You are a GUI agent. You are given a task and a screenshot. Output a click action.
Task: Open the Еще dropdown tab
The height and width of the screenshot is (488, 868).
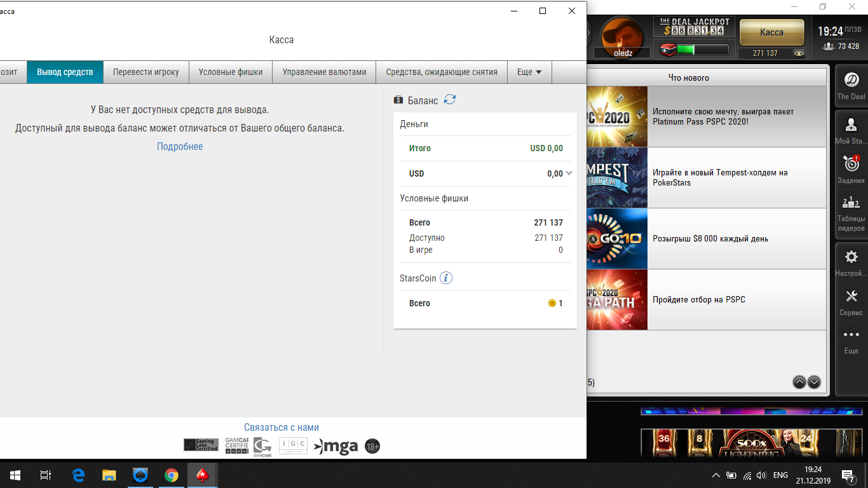[x=529, y=72]
